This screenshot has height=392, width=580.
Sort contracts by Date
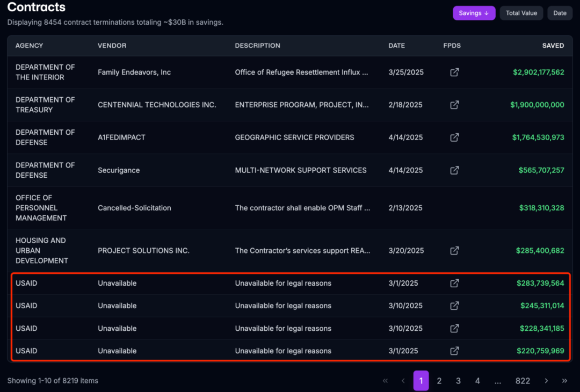[560, 13]
